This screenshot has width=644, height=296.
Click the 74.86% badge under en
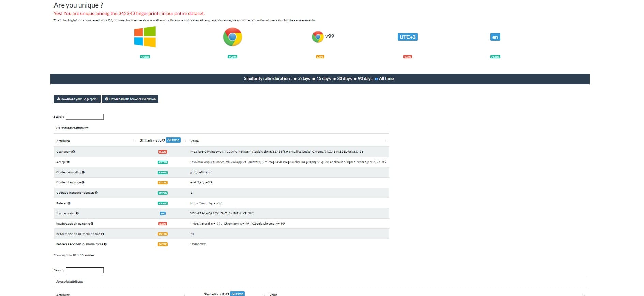pyautogui.click(x=495, y=57)
